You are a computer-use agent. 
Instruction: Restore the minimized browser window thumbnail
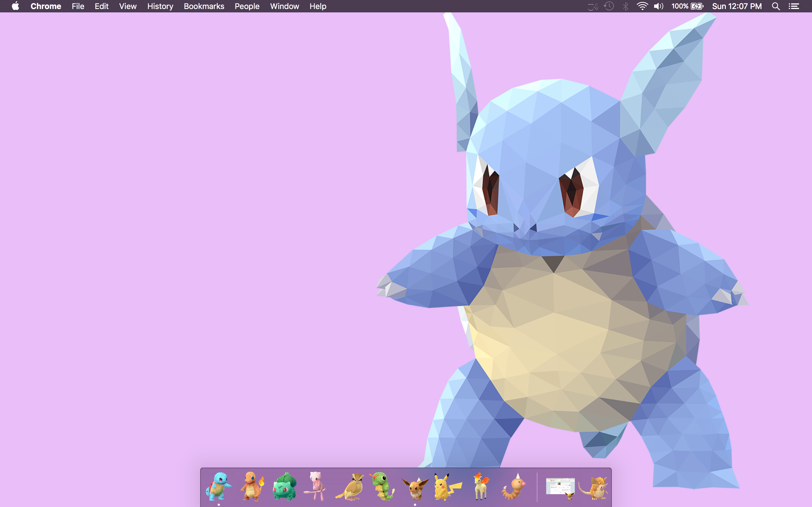(x=560, y=487)
